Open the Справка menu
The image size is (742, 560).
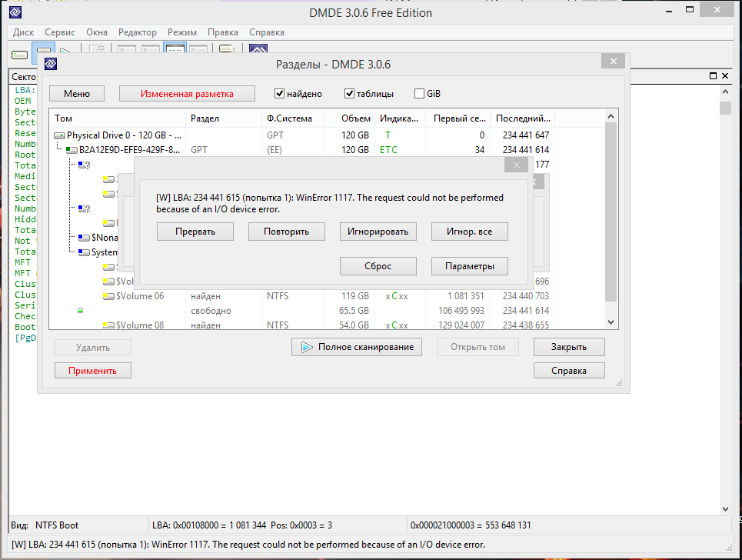click(266, 32)
